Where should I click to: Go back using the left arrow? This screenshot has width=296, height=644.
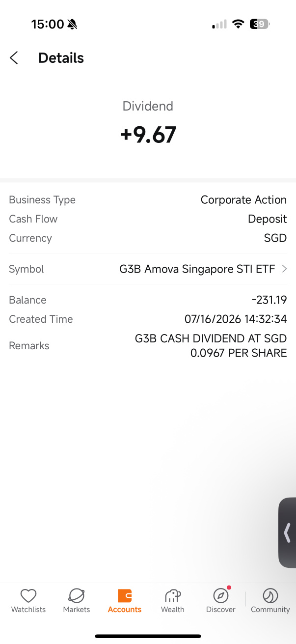14,58
